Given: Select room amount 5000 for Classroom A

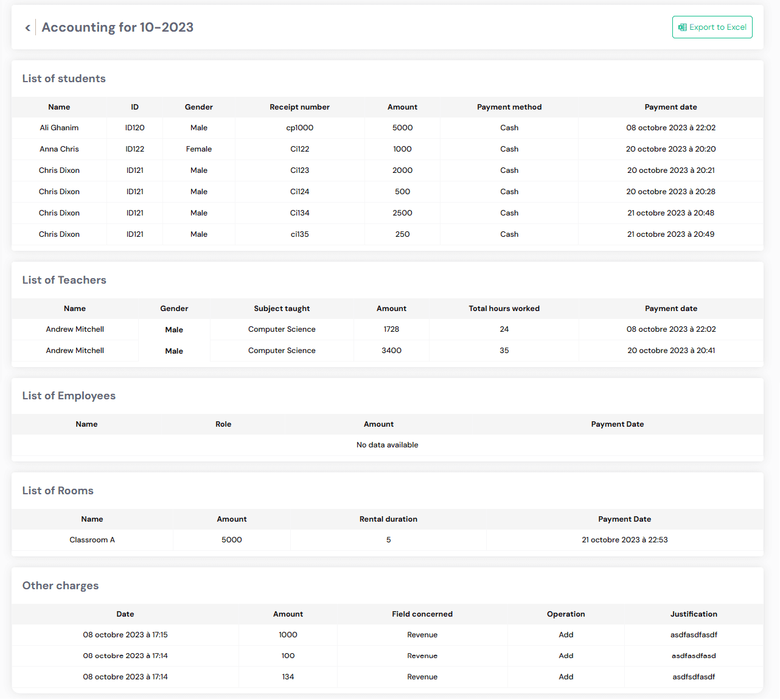Looking at the screenshot, I should [232, 540].
